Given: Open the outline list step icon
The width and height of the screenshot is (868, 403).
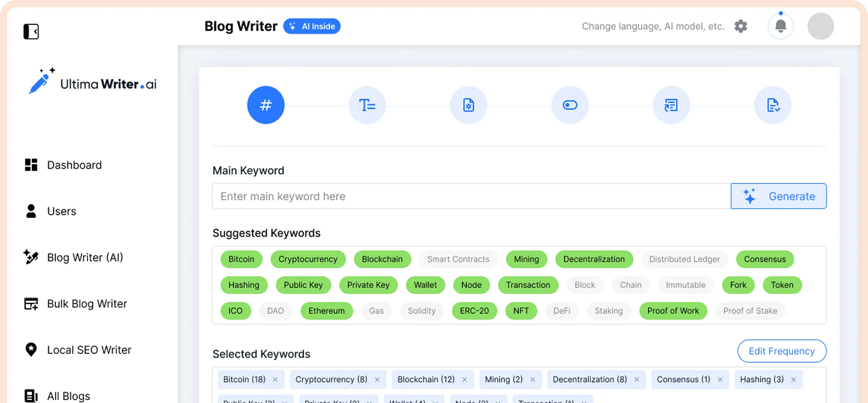Looking at the screenshot, I should [671, 105].
